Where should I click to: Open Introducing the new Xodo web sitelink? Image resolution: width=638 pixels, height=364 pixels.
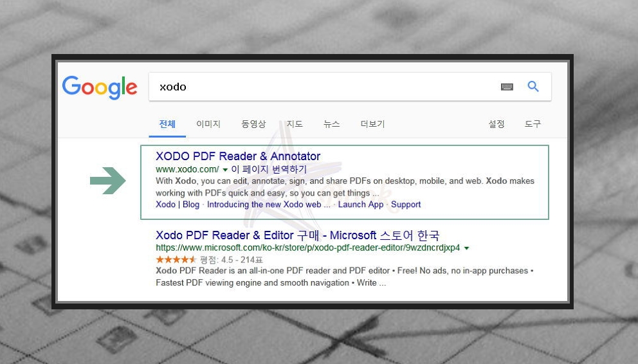pyautogui.click(x=269, y=205)
